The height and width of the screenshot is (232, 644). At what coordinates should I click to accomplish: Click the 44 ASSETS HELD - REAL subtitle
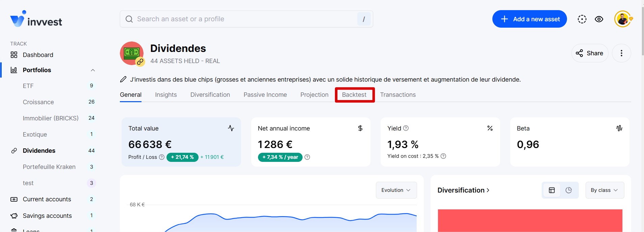tap(185, 61)
